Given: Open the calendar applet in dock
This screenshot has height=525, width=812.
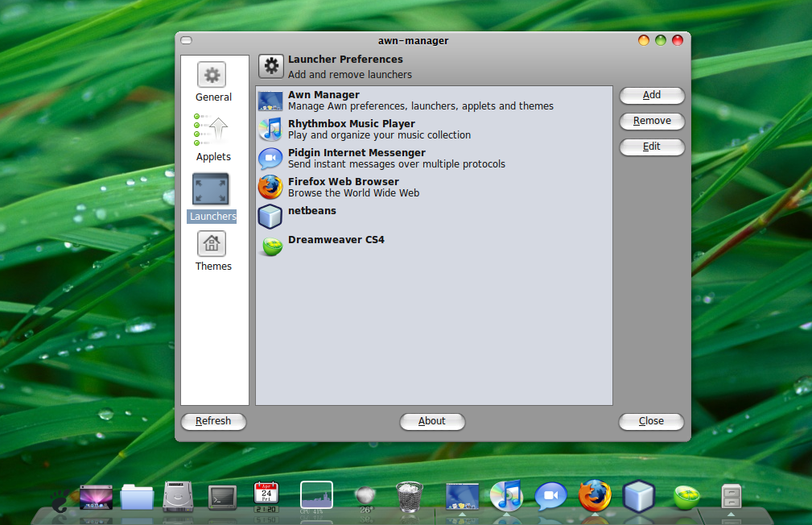Looking at the screenshot, I should (266, 497).
